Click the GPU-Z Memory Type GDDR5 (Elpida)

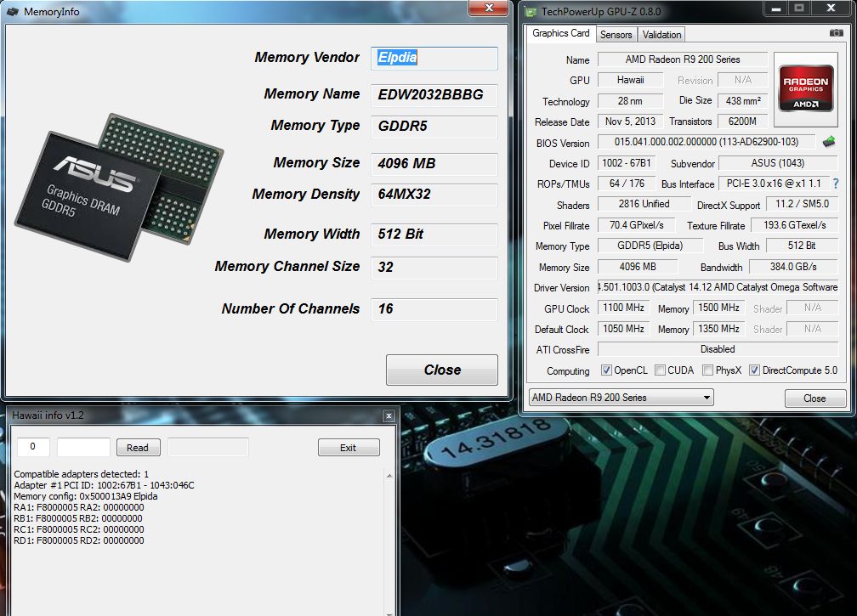(x=650, y=246)
